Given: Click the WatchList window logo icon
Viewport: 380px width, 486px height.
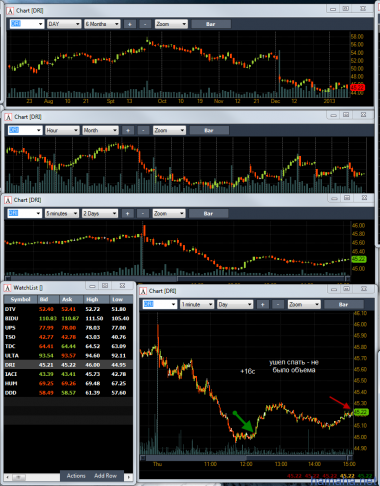Looking at the screenshot, I should point(7,288).
